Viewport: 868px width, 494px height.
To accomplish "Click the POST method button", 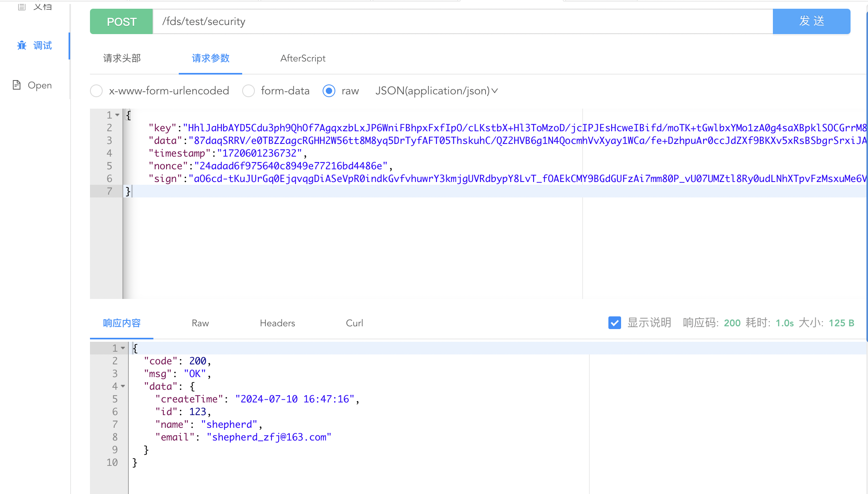I will [x=121, y=21].
